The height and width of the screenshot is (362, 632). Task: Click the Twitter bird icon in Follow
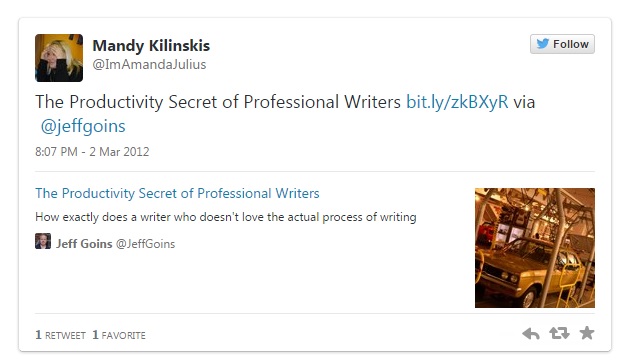[543, 44]
